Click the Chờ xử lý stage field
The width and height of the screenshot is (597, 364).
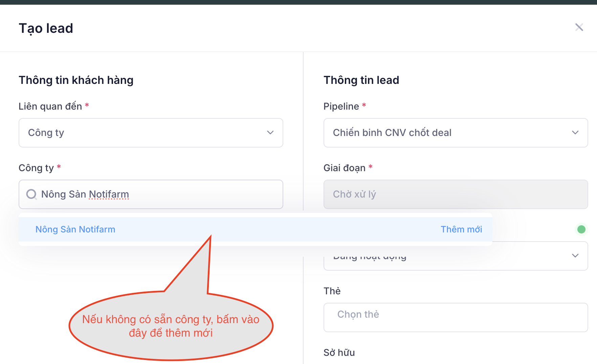pyautogui.click(x=455, y=194)
